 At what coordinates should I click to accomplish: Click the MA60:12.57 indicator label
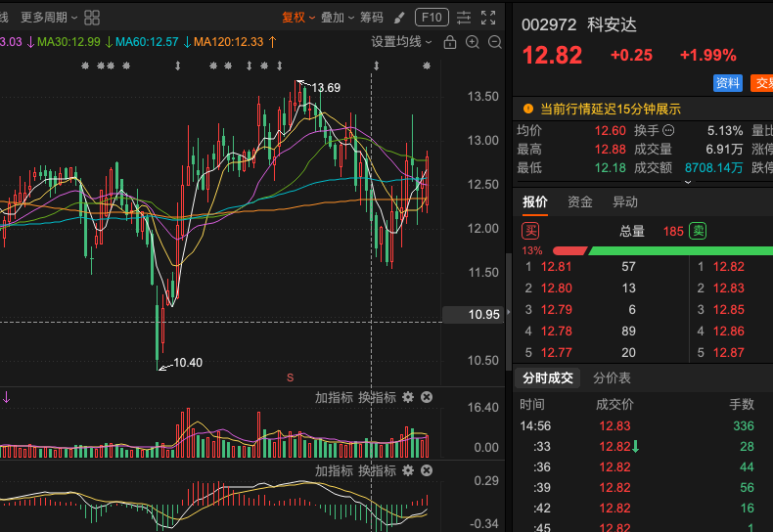(x=147, y=42)
